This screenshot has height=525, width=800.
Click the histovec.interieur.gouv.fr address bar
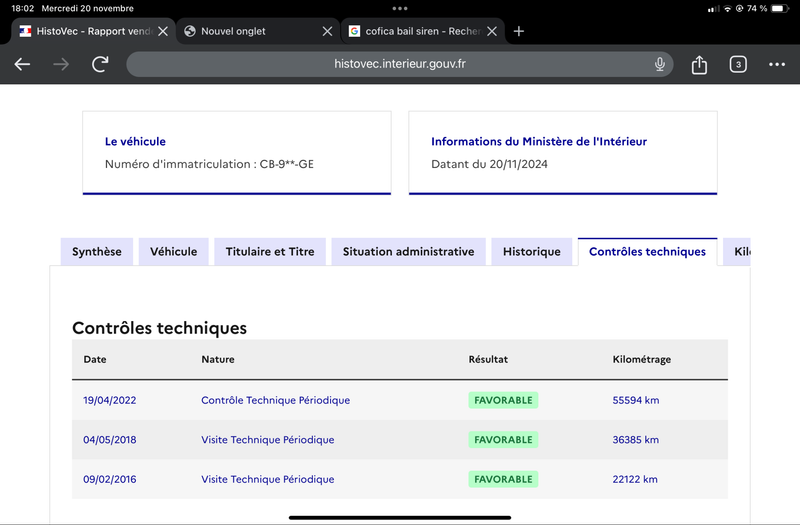point(399,64)
